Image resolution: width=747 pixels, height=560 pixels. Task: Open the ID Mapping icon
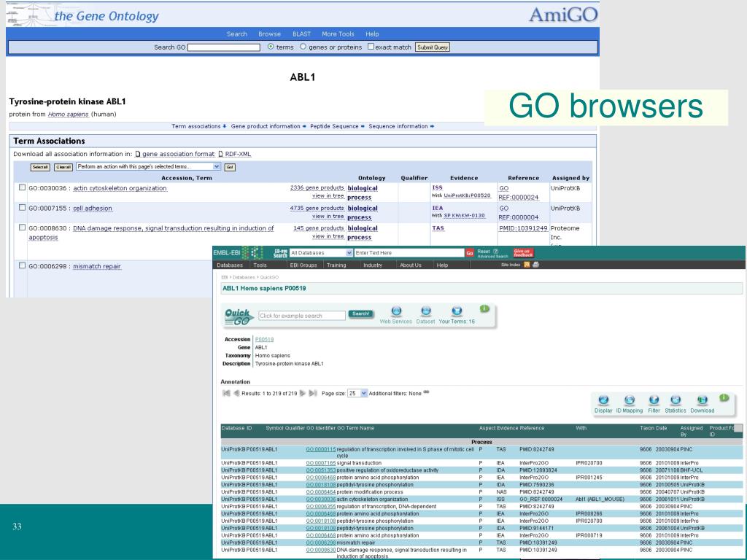[630, 400]
